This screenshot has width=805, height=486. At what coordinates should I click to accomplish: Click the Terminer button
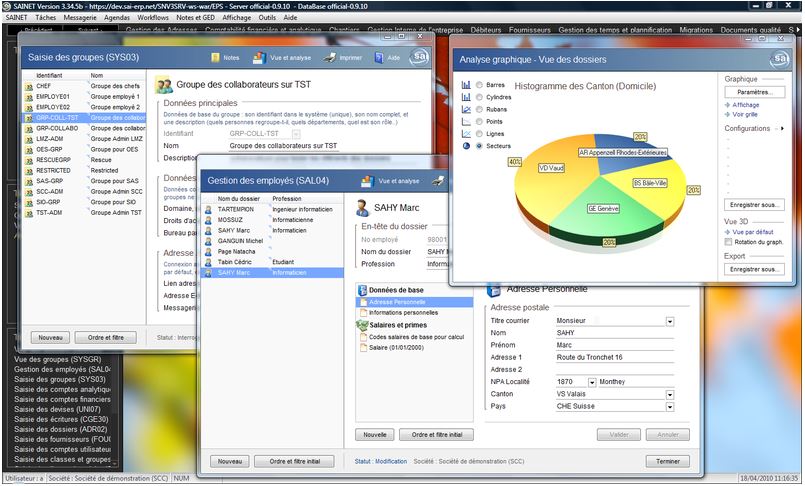pos(667,461)
